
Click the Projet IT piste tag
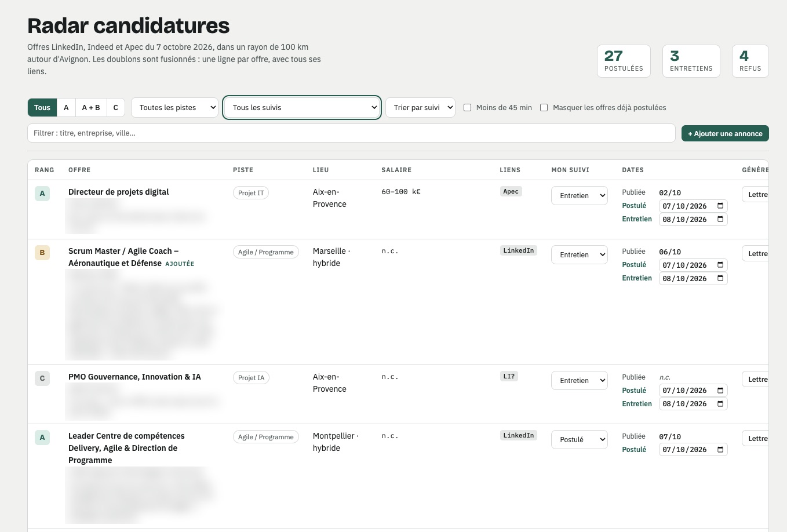point(251,193)
